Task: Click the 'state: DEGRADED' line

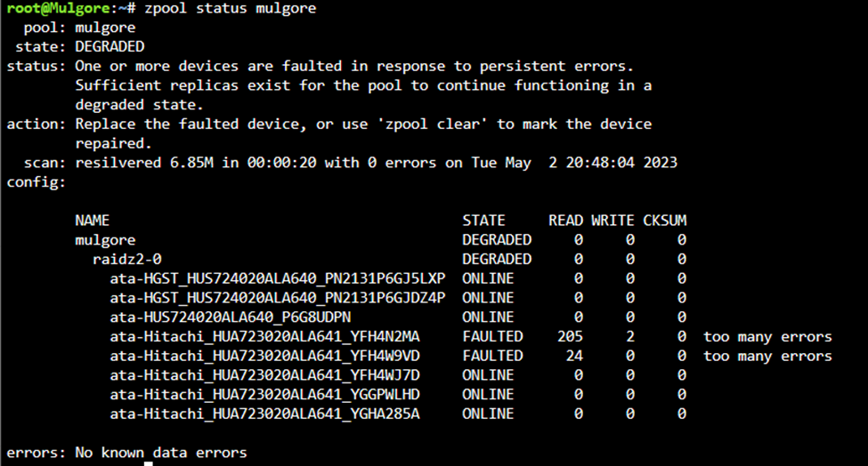Action: [80, 46]
